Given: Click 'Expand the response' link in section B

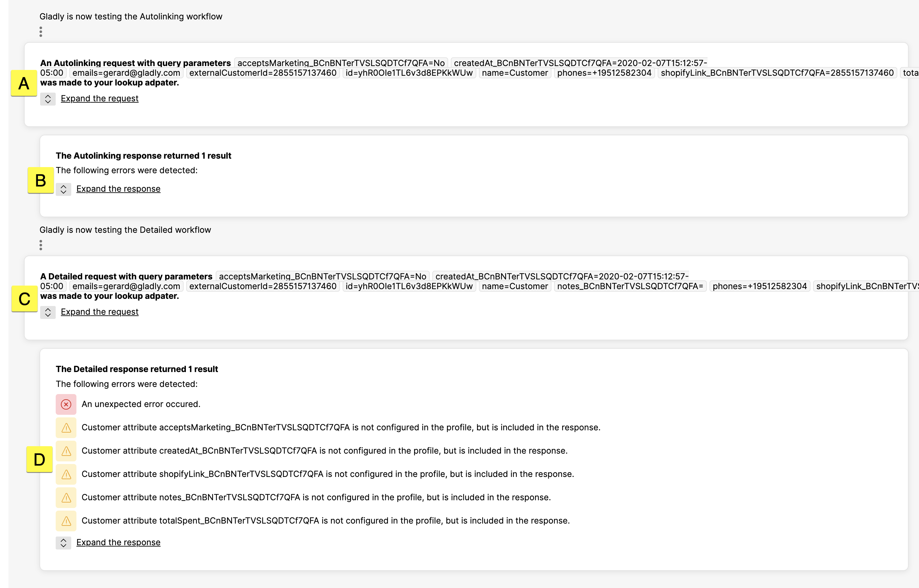Looking at the screenshot, I should click(x=119, y=188).
